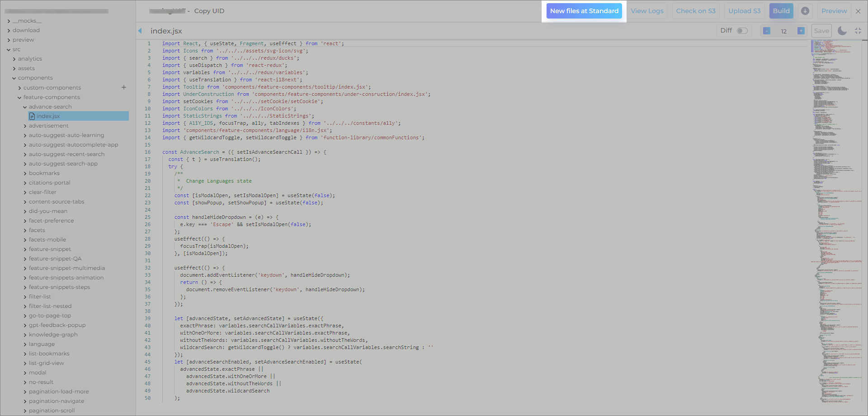Switch to dark mode with moon icon
This screenshot has width=868, height=416.
coord(842,31)
